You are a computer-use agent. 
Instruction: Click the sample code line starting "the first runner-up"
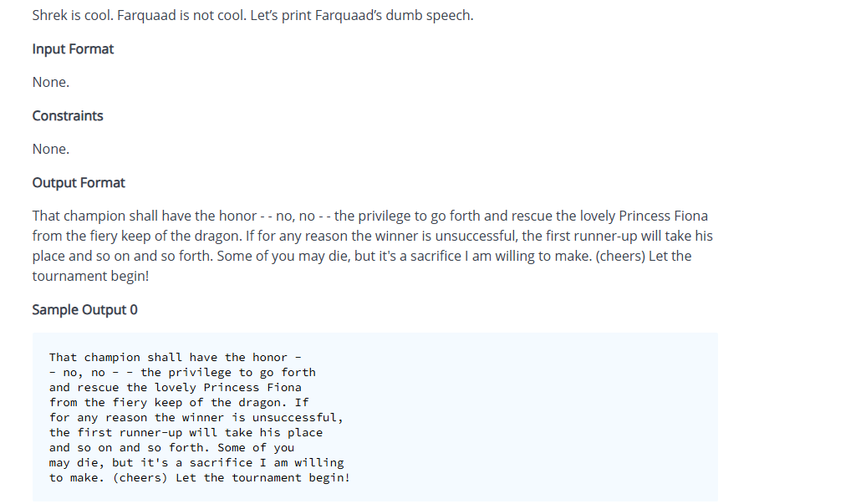coord(186,433)
